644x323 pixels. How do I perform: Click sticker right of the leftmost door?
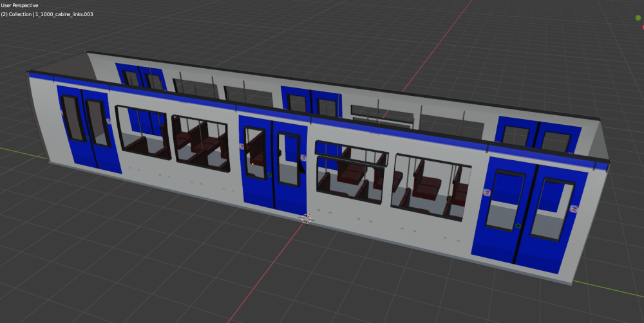click(109, 120)
